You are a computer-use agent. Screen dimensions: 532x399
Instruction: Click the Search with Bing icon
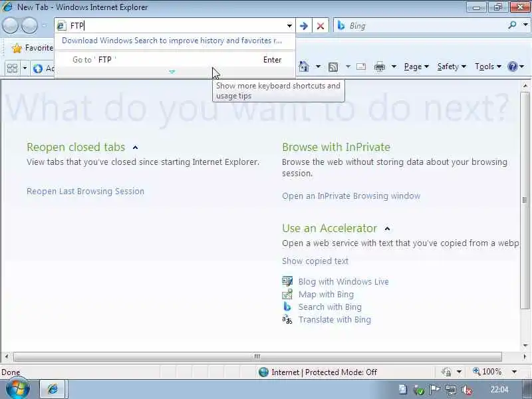[x=287, y=307]
